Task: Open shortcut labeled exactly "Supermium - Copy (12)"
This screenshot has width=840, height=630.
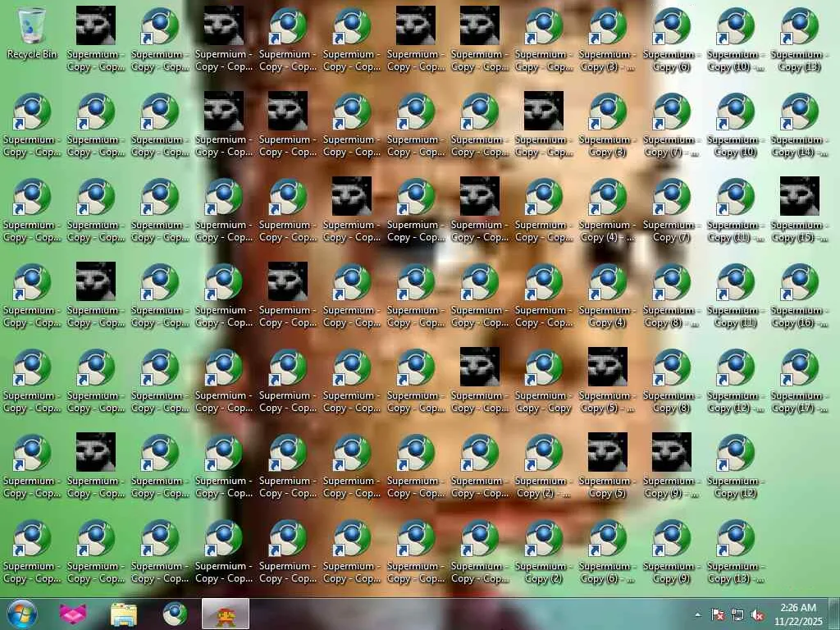Action: tap(735, 465)
